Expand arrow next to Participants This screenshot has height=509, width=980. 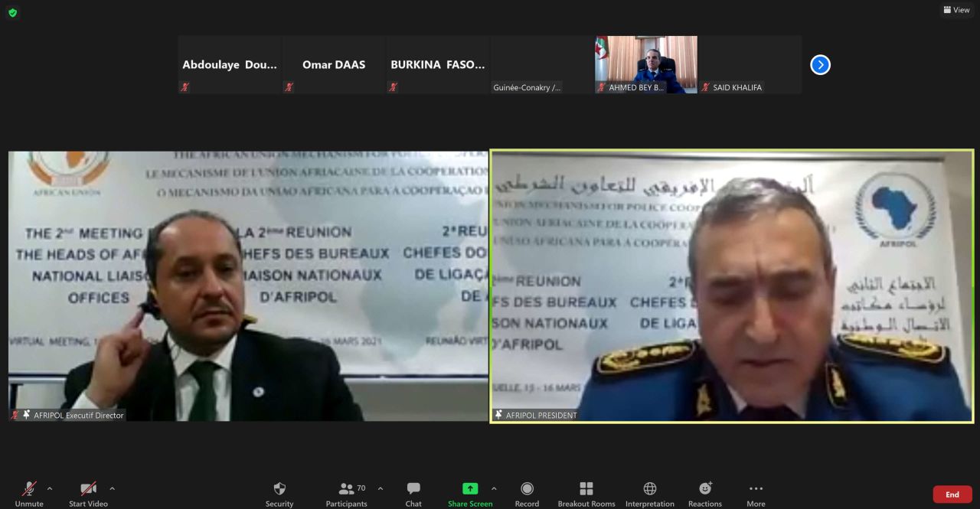(x=381, y=488)
